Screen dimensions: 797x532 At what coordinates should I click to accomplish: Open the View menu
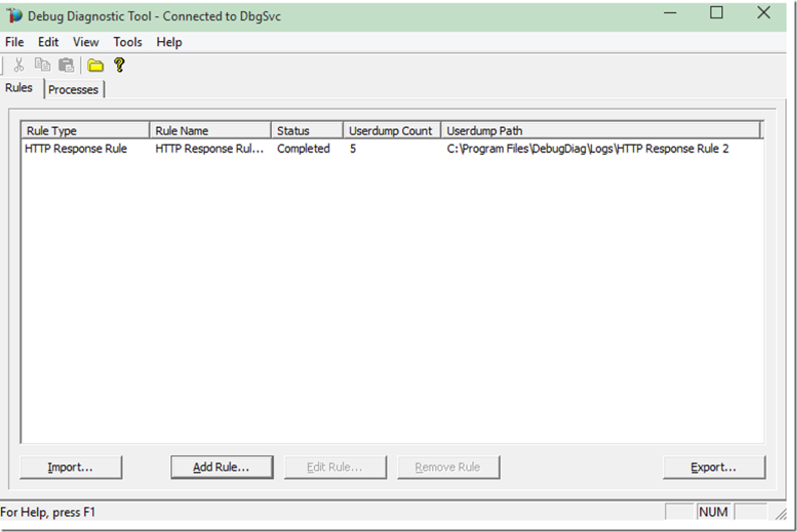point(86,42)
